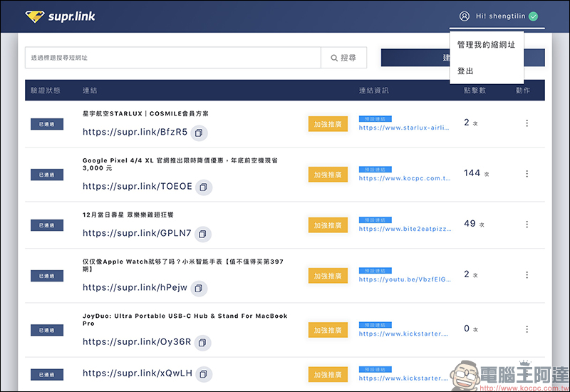Click the 點擊數 column header
Screen dimensions: 570x392
point(475,91)
